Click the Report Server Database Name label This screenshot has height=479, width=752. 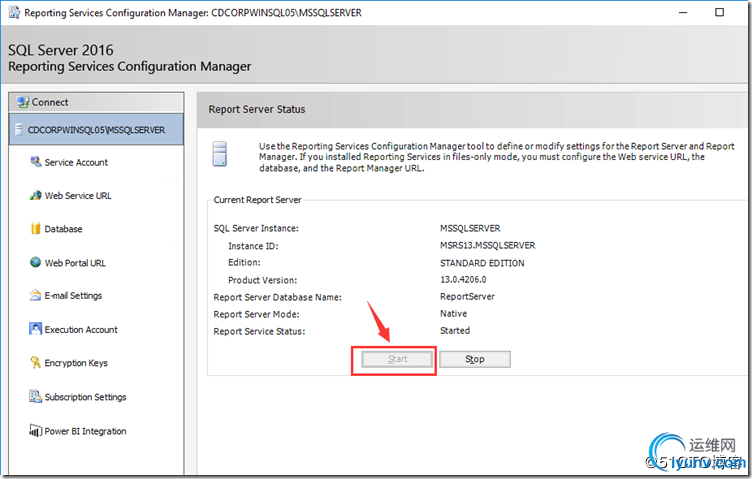pos(278,297)
